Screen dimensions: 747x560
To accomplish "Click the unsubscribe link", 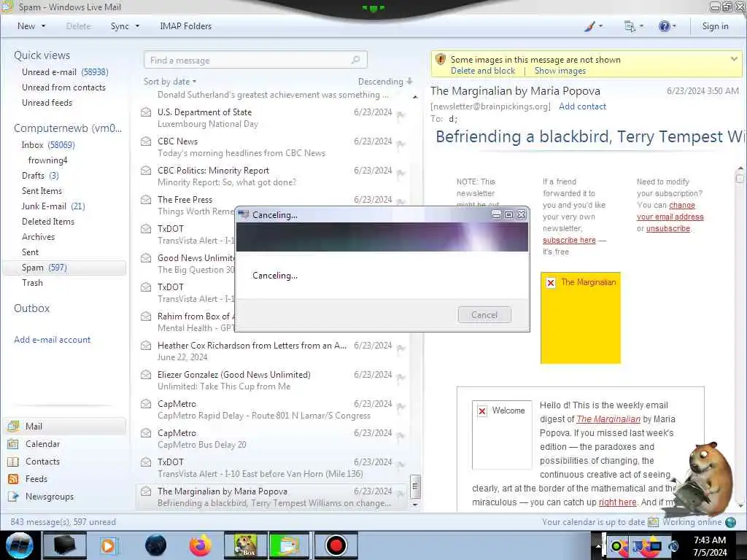I will coord(668,228).
